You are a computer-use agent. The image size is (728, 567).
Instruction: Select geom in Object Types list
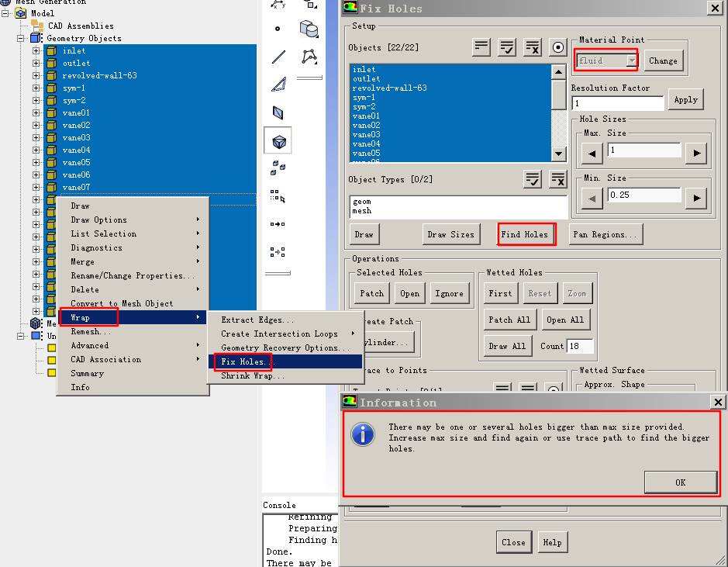pos(457,202)
